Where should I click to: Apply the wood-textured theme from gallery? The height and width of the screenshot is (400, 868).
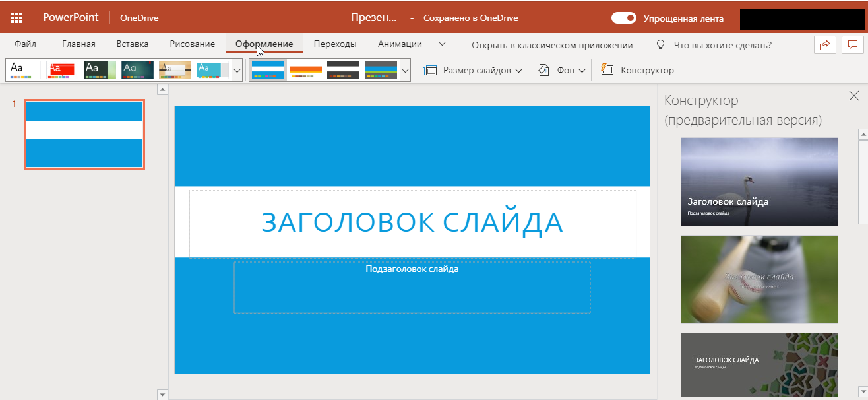pos(175,70)
